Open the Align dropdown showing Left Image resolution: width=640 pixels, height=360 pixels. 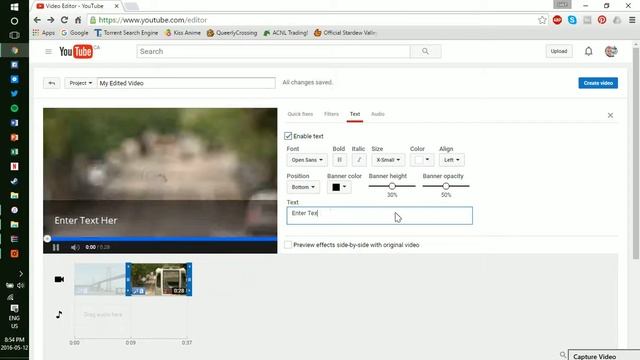coord(451,160)
